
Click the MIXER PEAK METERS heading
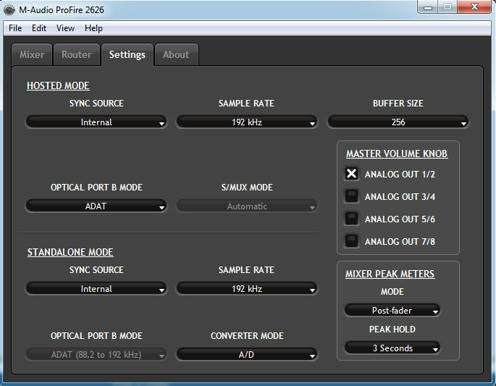390,274
